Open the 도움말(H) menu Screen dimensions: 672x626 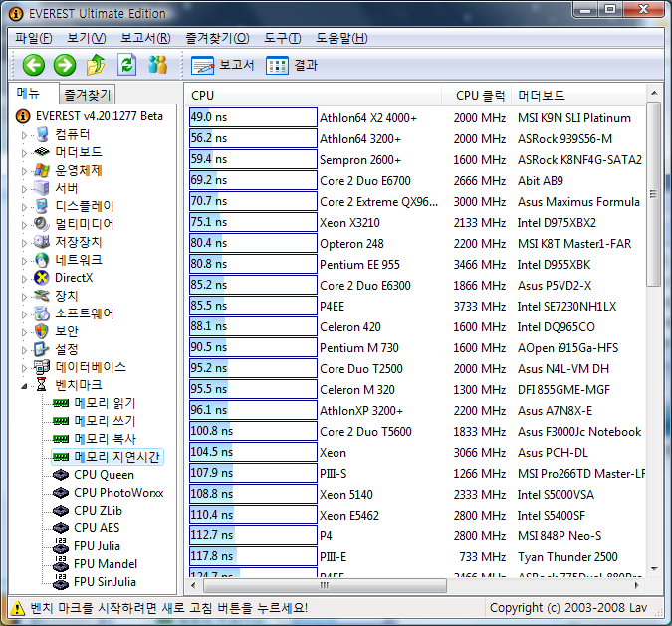341,38
